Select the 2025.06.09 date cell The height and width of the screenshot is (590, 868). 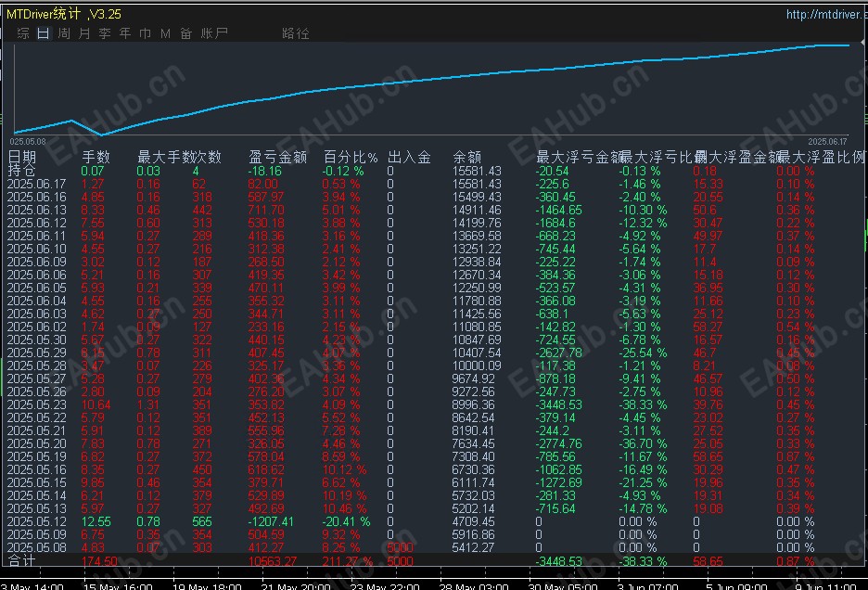pos(36,262)
